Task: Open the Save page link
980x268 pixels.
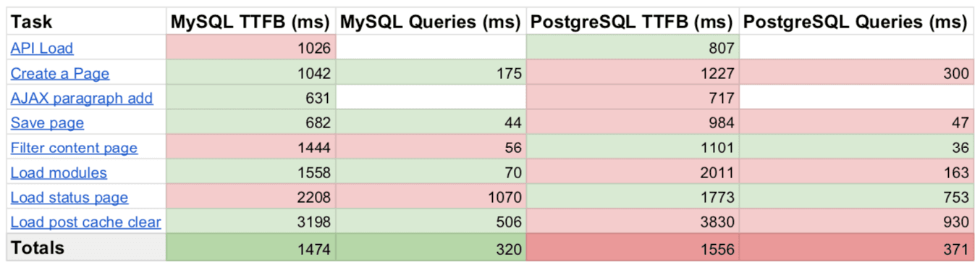Action: click(47, 122)
